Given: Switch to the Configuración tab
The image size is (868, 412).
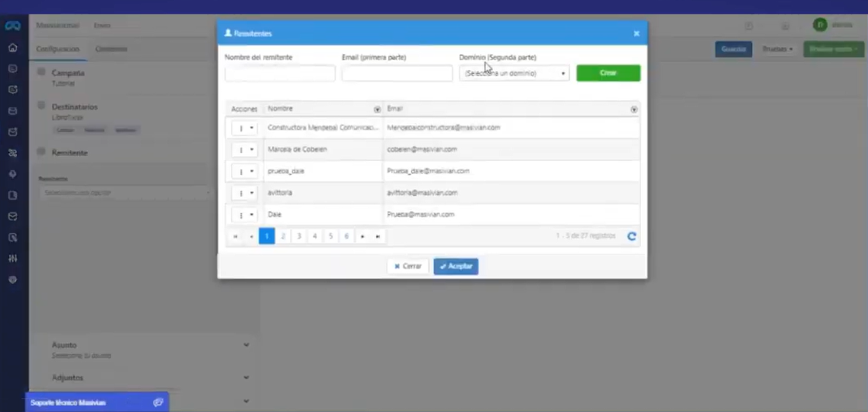Looking at the screenshot, I should click(x=58, y=49).
